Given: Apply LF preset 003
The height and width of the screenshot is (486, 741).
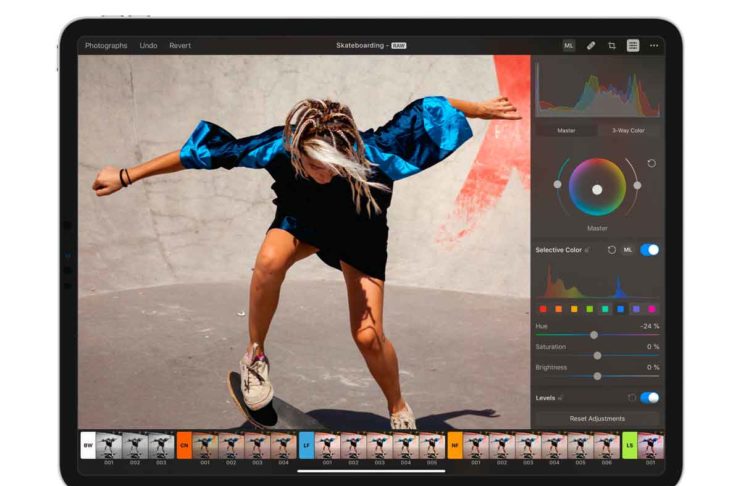Looking at the screenshot, I should tap(380, 445).
